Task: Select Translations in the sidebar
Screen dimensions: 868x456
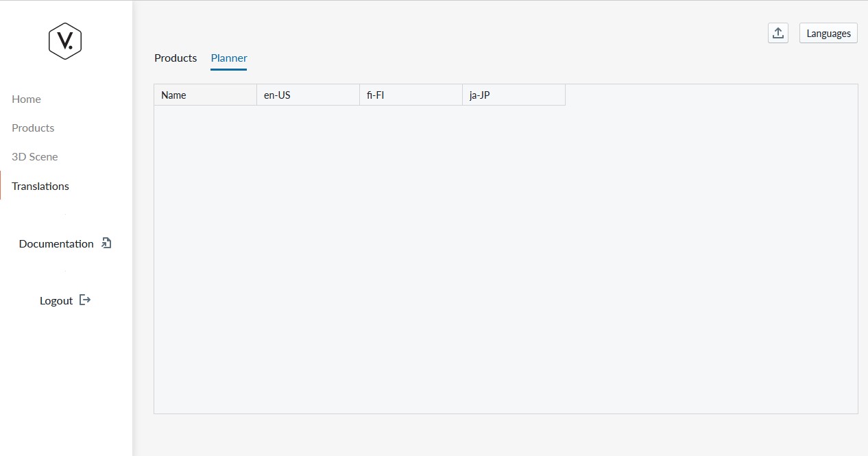Action: 40,186
